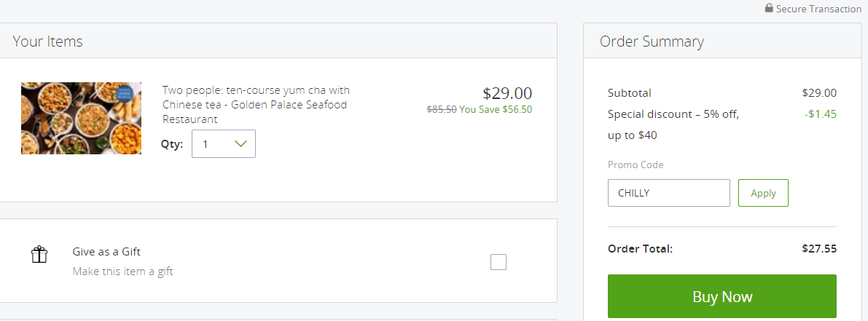This screenshot has width=868, height=321.
Task: Click the $27.55 order total amount
Action: click(x=819, y=249)
